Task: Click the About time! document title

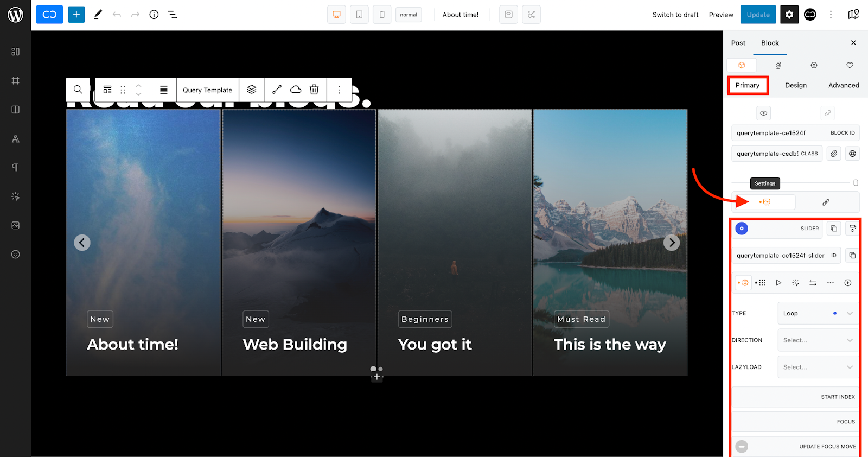Action: [461, 15]
